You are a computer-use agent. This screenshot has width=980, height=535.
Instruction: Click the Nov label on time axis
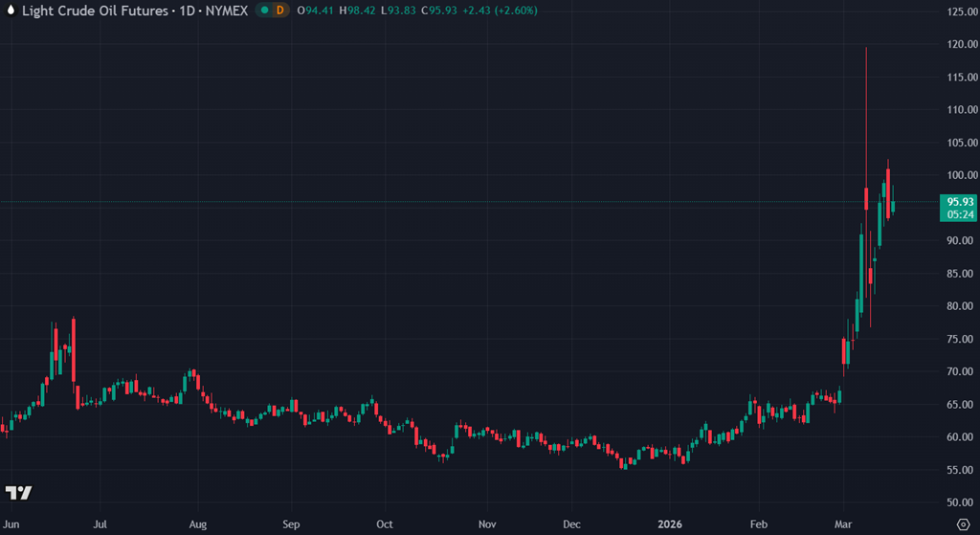(x=487, y=524)
